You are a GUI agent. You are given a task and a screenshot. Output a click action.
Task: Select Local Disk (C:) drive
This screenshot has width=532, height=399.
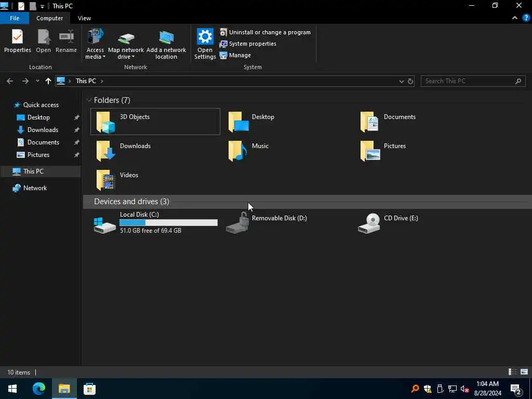155,223
